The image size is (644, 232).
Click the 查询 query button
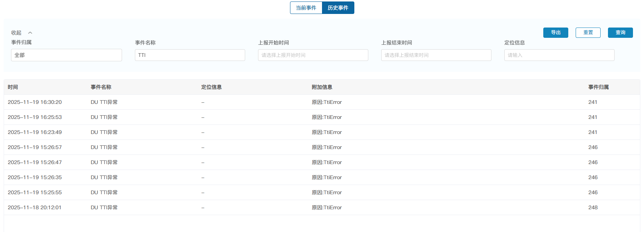[x=620, y=33]
